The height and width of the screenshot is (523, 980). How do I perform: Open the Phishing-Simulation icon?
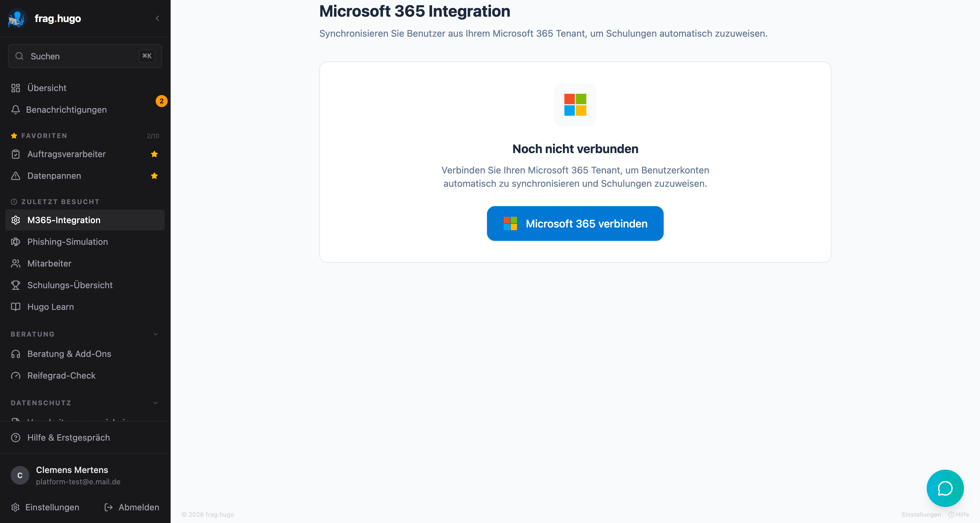coord(16,242)
